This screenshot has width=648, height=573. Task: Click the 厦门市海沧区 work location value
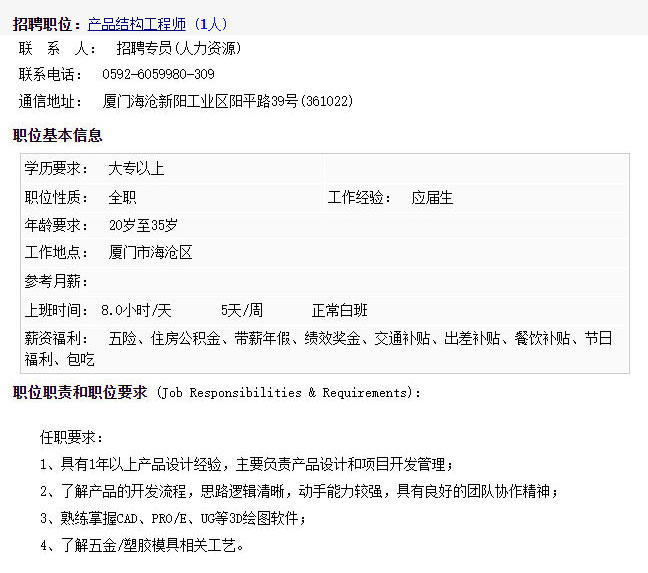pyautogui.click(x=150, y=253)
